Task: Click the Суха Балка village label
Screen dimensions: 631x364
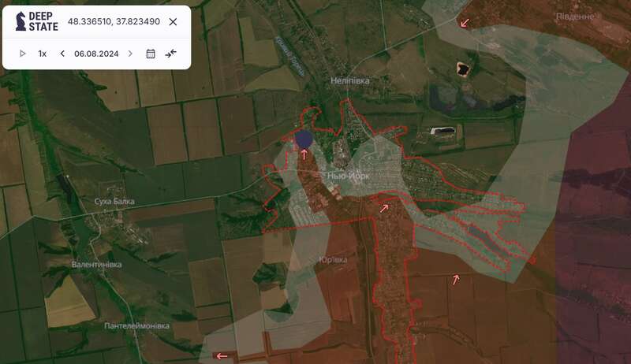Action: click(113, 202)
